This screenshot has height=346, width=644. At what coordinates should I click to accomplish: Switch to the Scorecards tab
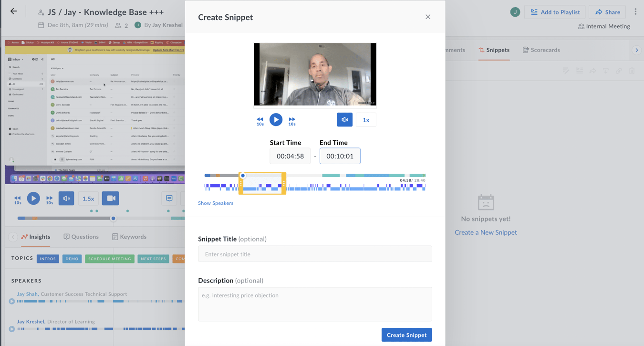(541, 50)
